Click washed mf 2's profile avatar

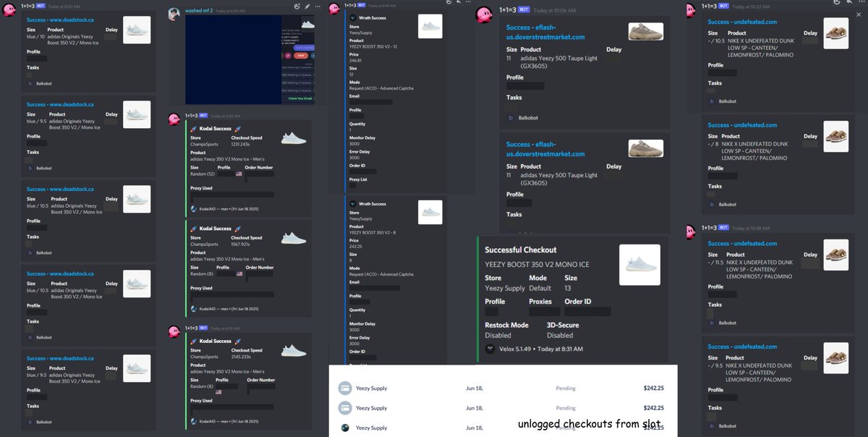point(174,14)
